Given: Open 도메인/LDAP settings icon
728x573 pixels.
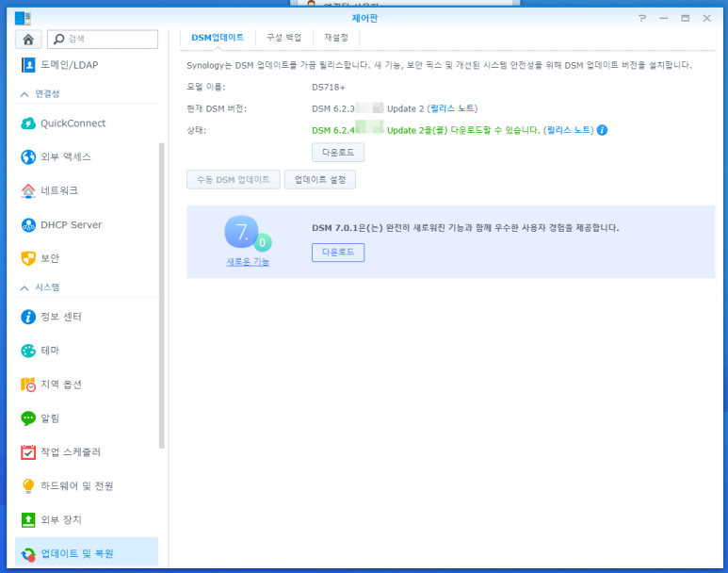Looking at the screenshot, I should [x=28, y=65].
